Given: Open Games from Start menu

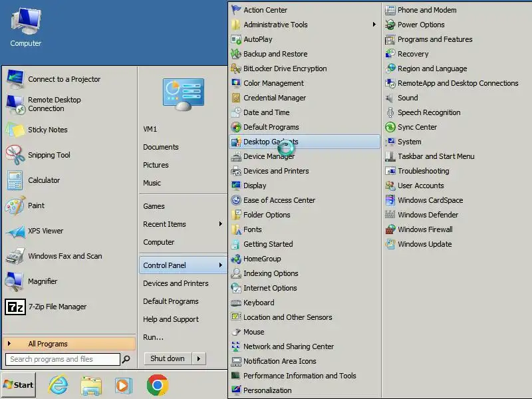Looking at the screenshot, I should tap(154, 206).
